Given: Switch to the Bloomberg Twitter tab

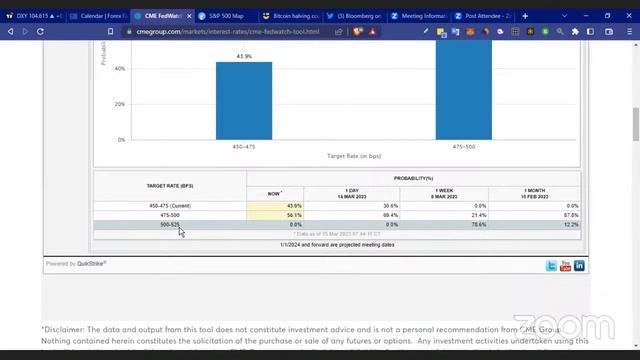Looking at the screenshot, I should pyautogui.click(x=355, y=16).
